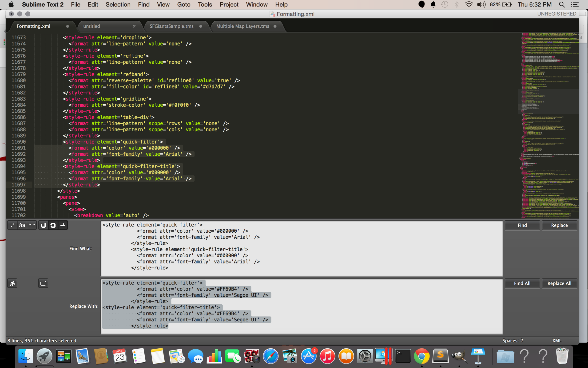Toggle wrap around search option

pyautogui.click(x=53, y=225)
